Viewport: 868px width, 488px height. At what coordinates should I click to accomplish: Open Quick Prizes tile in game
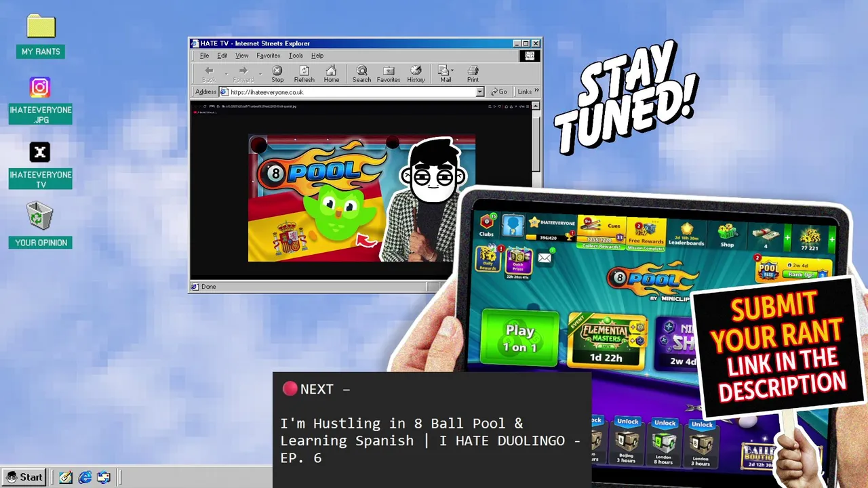coord(519,262)
